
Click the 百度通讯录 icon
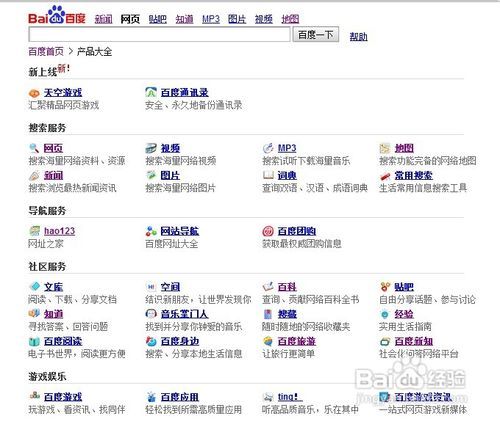[151, 92]
